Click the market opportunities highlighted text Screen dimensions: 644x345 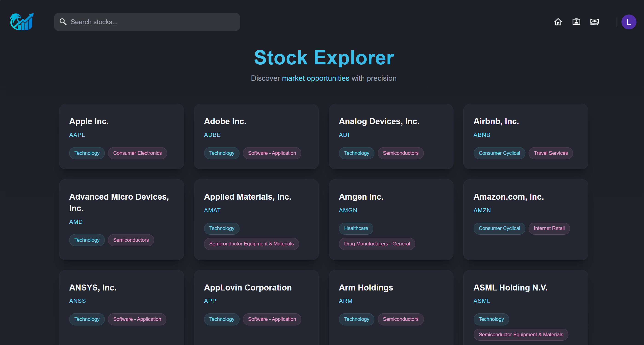pyautogui.click(x=316, y=78)
